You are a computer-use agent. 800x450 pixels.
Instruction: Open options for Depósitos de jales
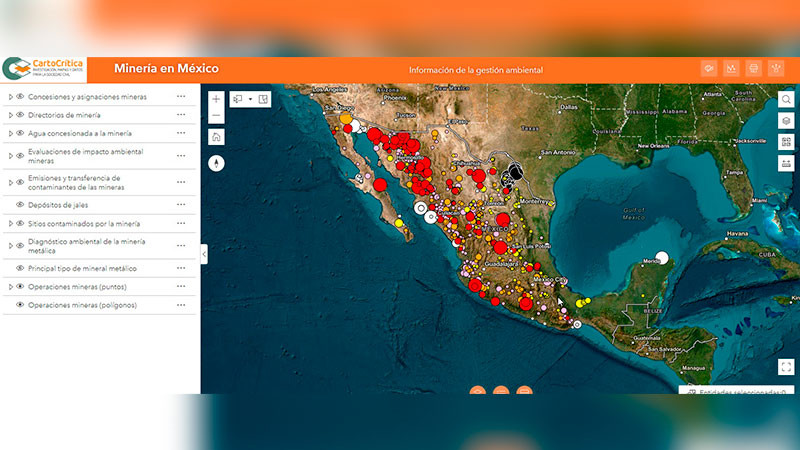[181, 205]
